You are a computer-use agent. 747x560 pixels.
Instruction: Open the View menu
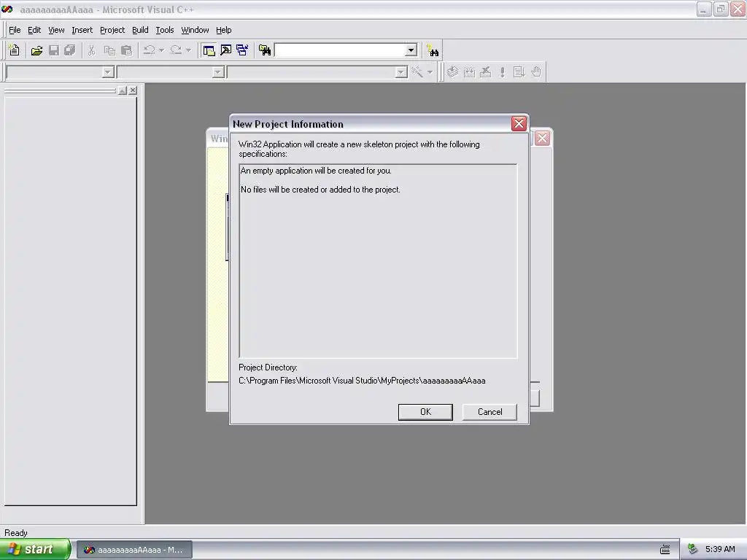56,30
